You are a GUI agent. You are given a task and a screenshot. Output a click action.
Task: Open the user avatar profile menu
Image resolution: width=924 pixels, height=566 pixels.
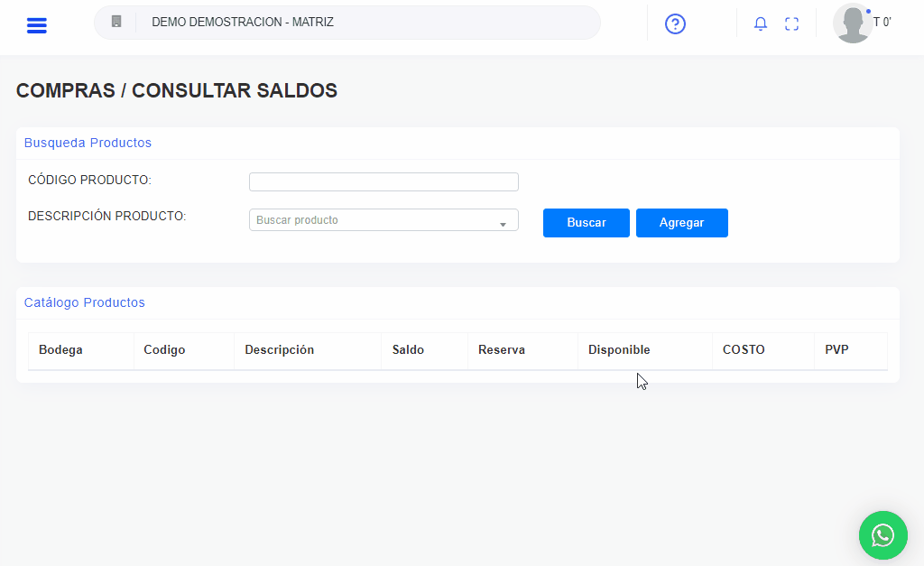pyautogui.click(x=853, y=23)
